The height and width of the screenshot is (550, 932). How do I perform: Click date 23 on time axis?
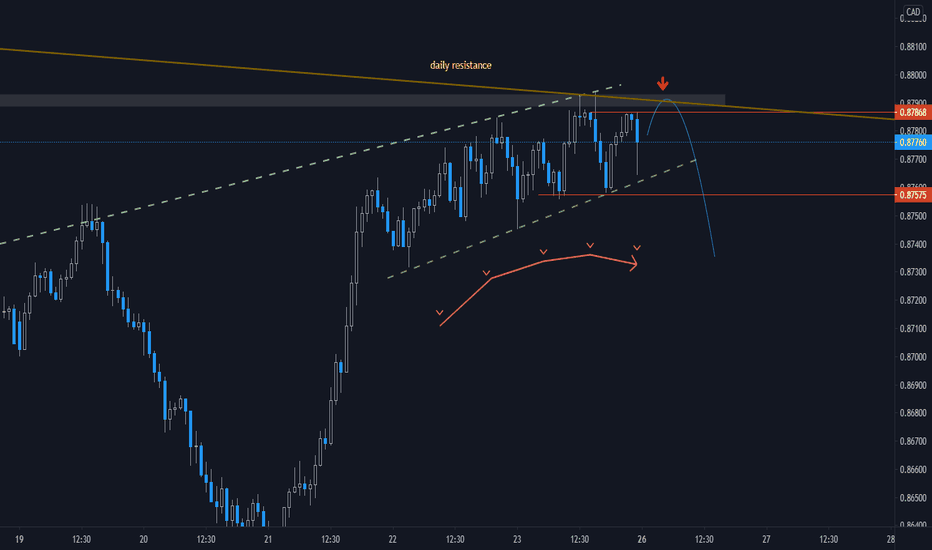tap(517, 539)
